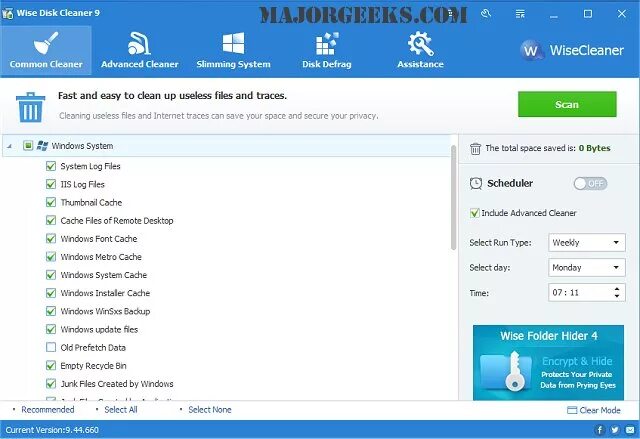Click the 0 Bytes total saved value
Viewport: 640px width, 439px height.
pyautogui.click(x=594, y=148)
